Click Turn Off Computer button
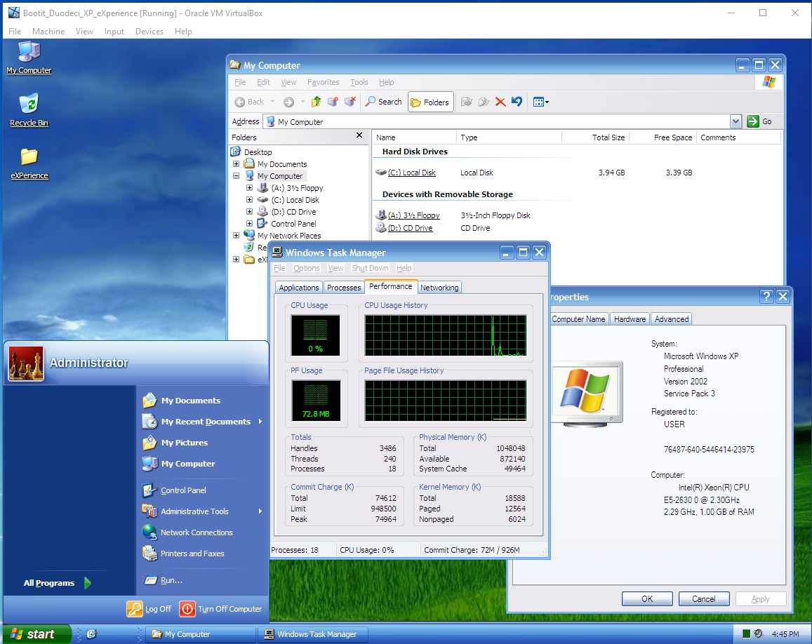The height and width of the screenshot is (644, 812). 221,610
